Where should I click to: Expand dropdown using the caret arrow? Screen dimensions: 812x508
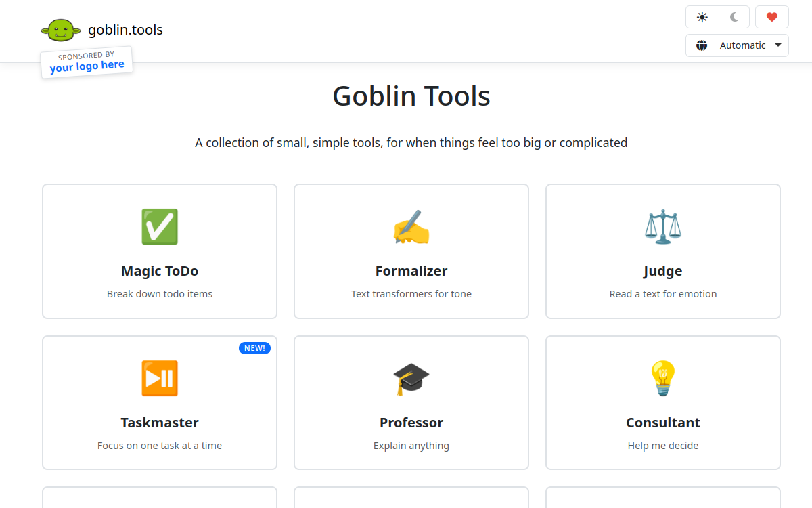click(x=777, y=45)
